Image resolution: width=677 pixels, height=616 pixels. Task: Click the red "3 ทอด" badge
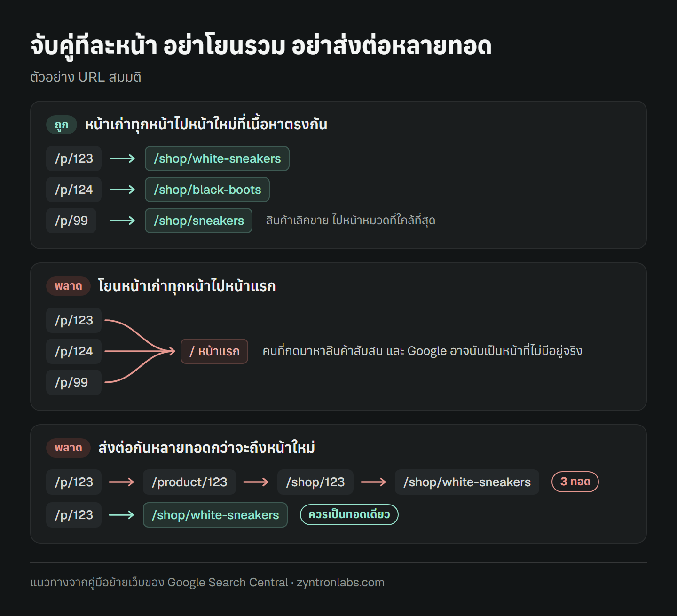pyautogui.click(x=575, y=482)
